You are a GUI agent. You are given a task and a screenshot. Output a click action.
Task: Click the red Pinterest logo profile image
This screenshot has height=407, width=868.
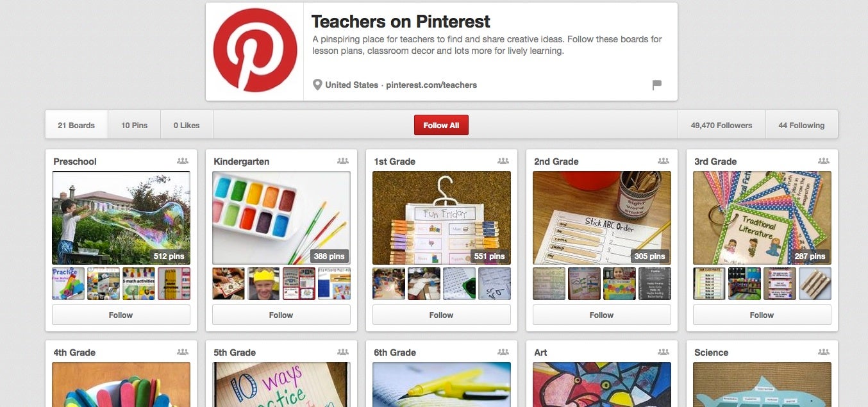pos(255,51)
